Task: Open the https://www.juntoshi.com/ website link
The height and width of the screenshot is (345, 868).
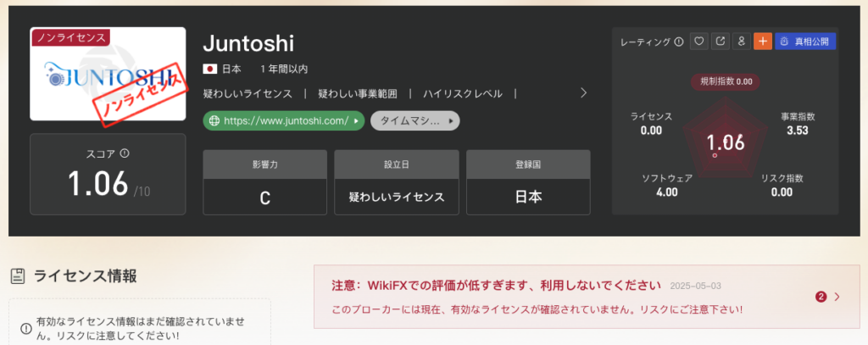Action: point(284,120)
